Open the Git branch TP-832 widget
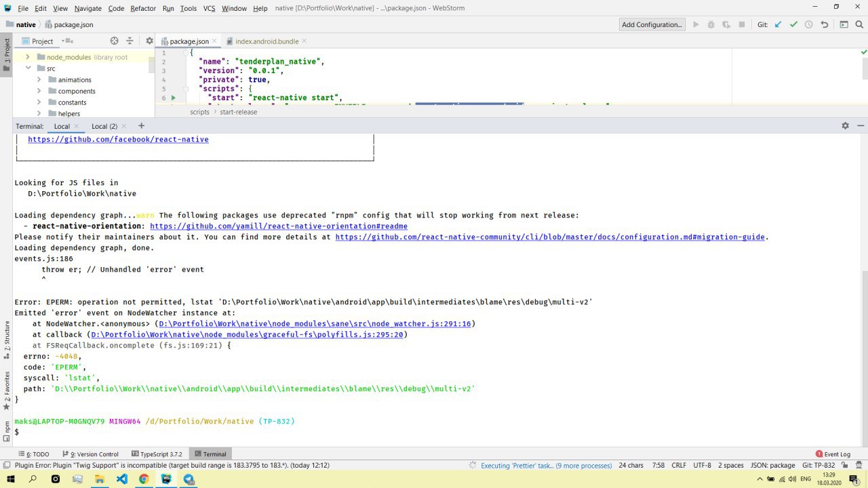 pos(819,466)
